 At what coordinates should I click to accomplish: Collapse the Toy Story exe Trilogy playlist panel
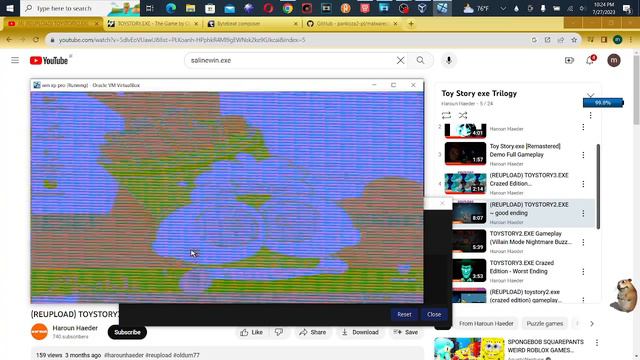[x=590, y=95]
